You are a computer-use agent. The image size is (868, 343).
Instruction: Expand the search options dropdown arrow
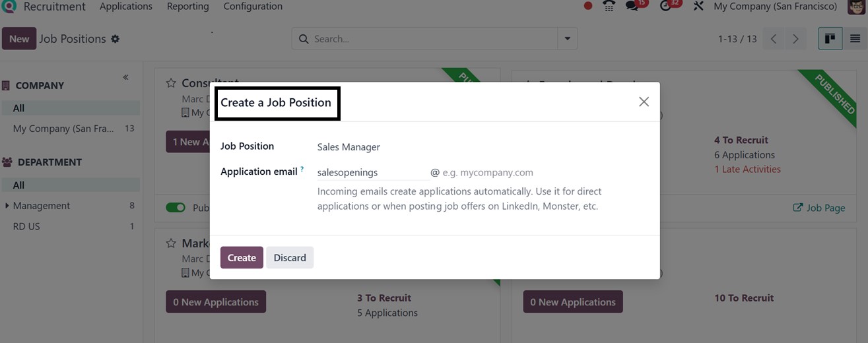[567, 39]
